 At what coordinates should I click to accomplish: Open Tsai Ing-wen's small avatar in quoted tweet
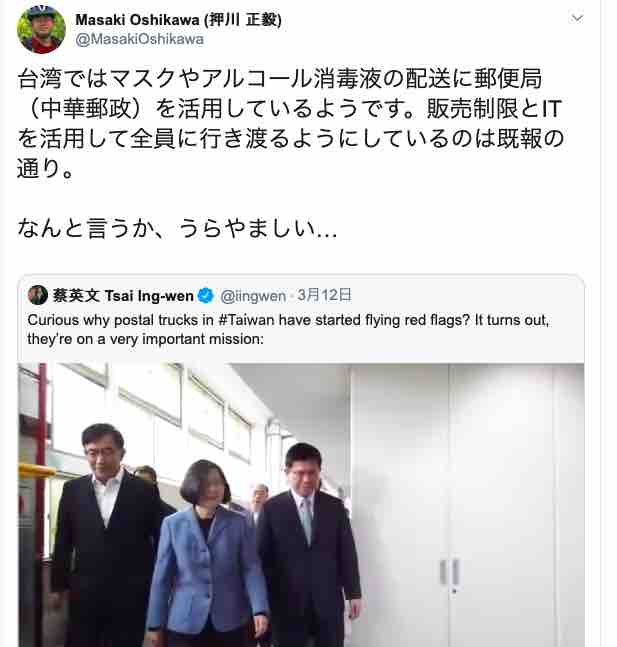(38, 295)
